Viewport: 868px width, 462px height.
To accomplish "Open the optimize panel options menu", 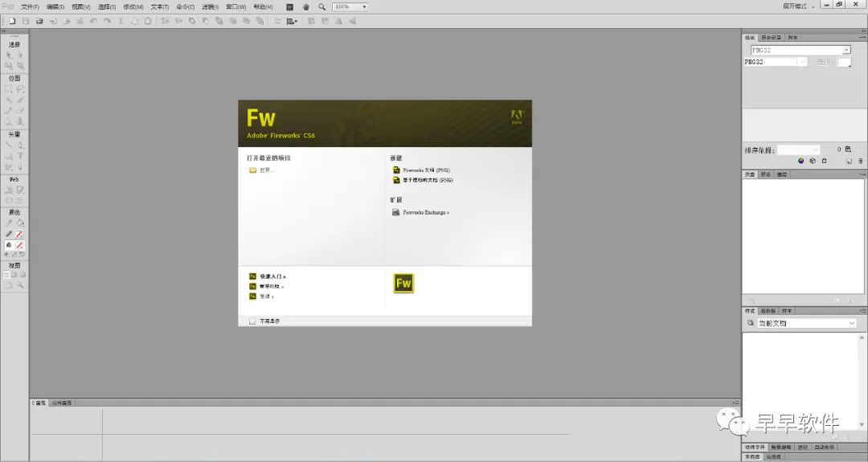I will click(862, 37).
